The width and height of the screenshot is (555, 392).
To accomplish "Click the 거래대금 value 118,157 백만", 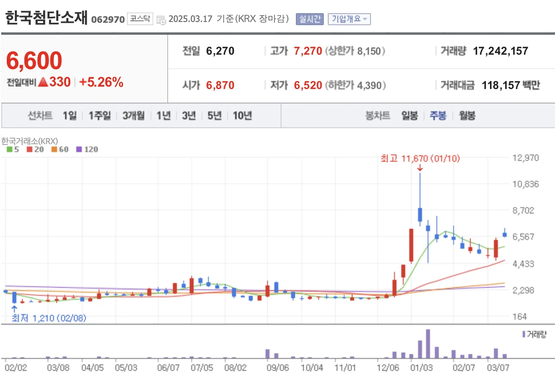I will click(x=511, y=85).
